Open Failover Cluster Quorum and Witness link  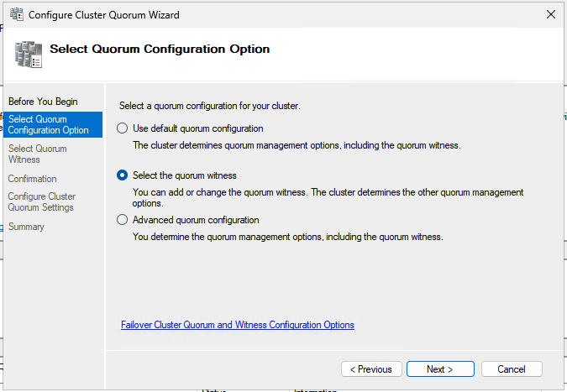click(x=237, y=325)
